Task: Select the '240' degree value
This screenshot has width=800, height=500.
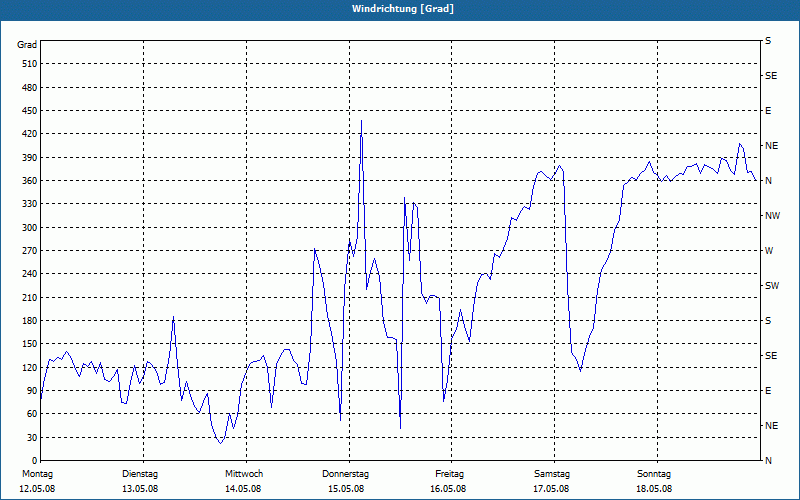Action: tap(30, 274)
